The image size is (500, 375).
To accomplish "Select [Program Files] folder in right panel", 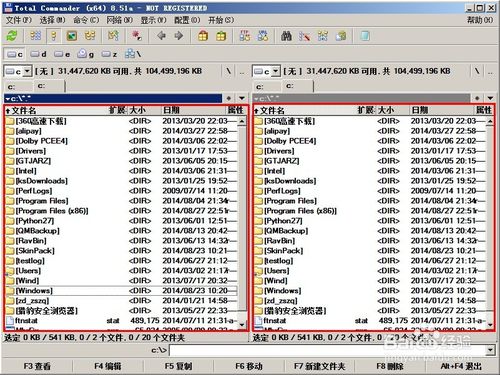I will coord(369,201).
